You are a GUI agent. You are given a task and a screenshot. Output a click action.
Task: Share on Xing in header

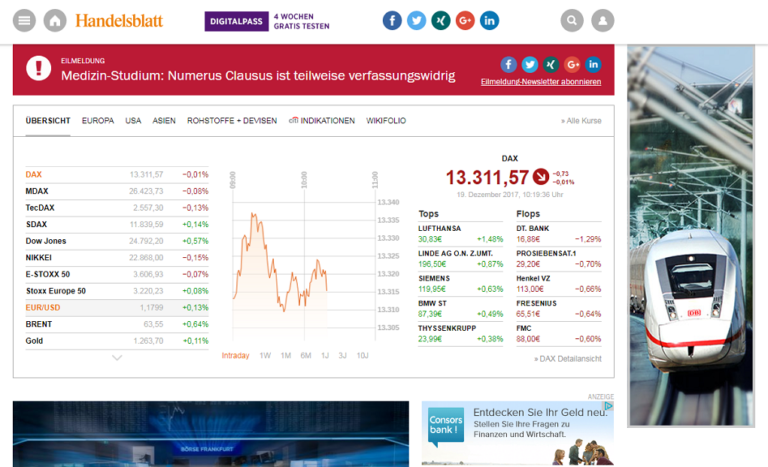coord(441,21)
